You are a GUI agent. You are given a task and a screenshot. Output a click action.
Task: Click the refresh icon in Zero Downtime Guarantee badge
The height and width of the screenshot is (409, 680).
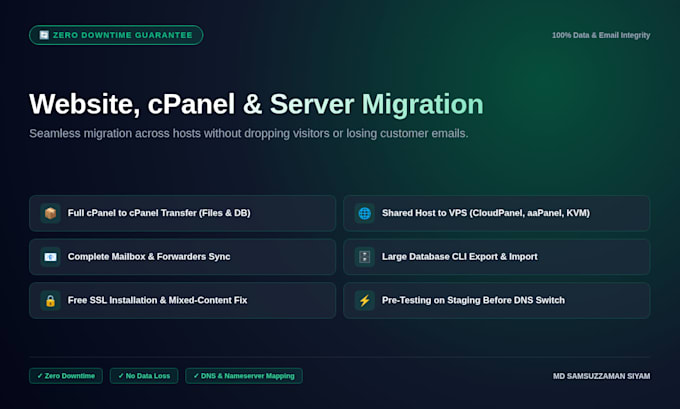(44, 35)
